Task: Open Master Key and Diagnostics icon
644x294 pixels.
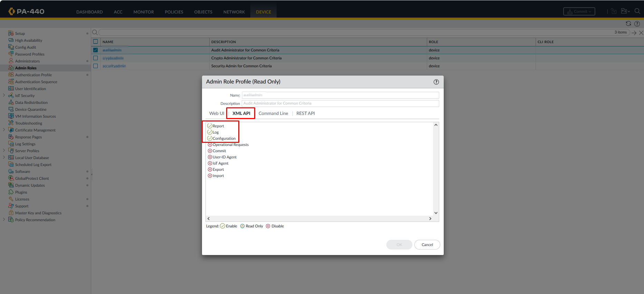Action: point(11,213)
